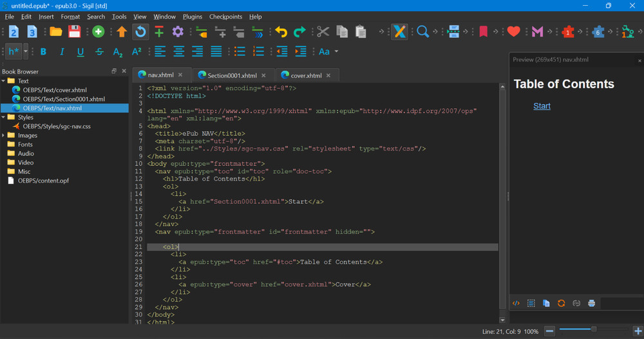Open the Tools menu
The height and width of the screenshot is (339, 644).
(x=119, y=17)
